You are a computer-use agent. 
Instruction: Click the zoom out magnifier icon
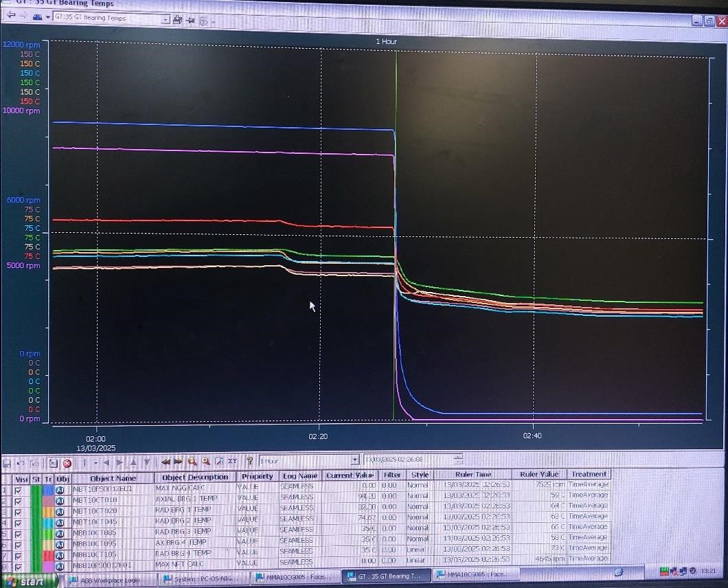pos(205,462)
